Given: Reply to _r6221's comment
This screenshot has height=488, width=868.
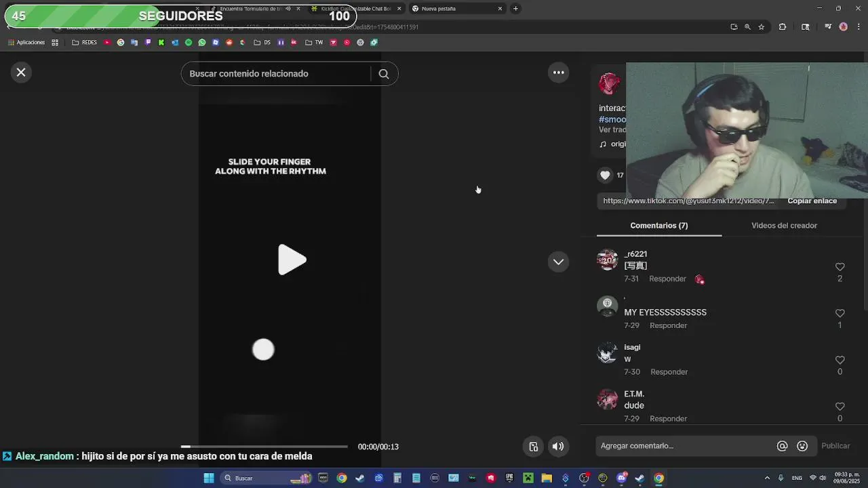Looking at the screenshot, I should [667, 279].
